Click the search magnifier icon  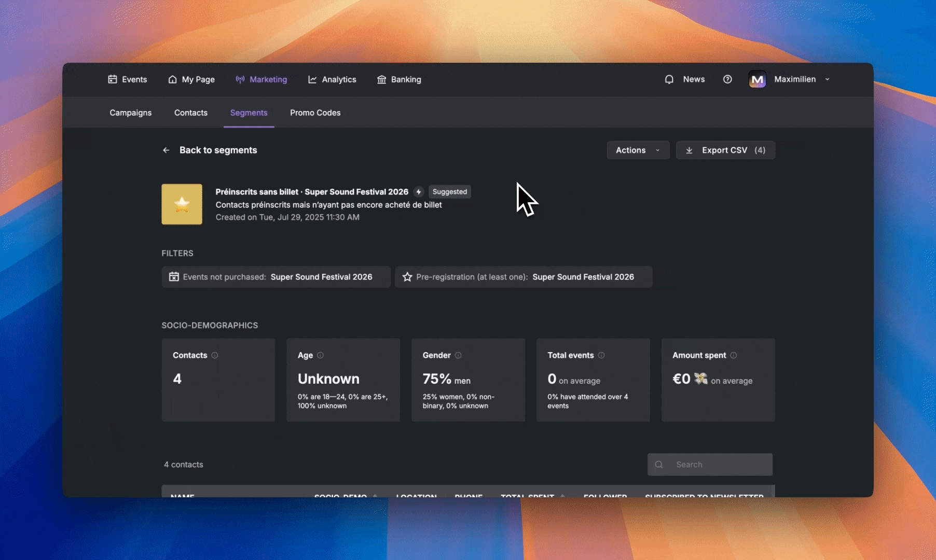pyautogui.click(x=659, y=465)
